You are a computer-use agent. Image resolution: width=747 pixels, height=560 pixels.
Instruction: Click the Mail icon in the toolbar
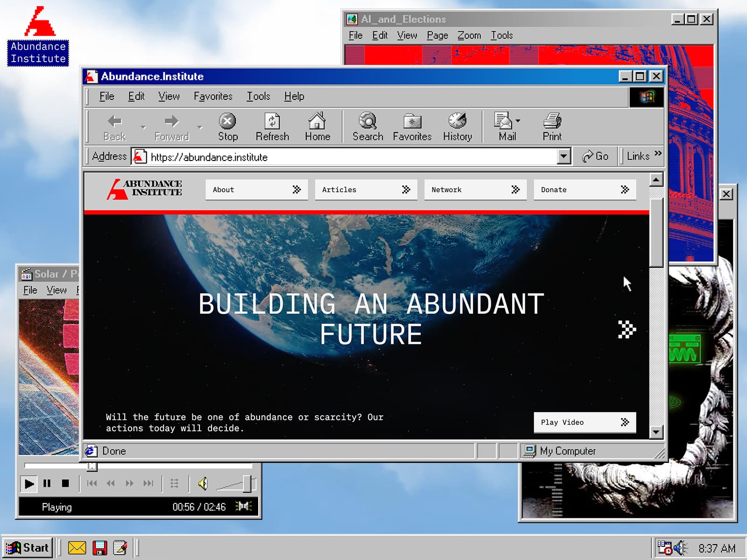point(504,123)
